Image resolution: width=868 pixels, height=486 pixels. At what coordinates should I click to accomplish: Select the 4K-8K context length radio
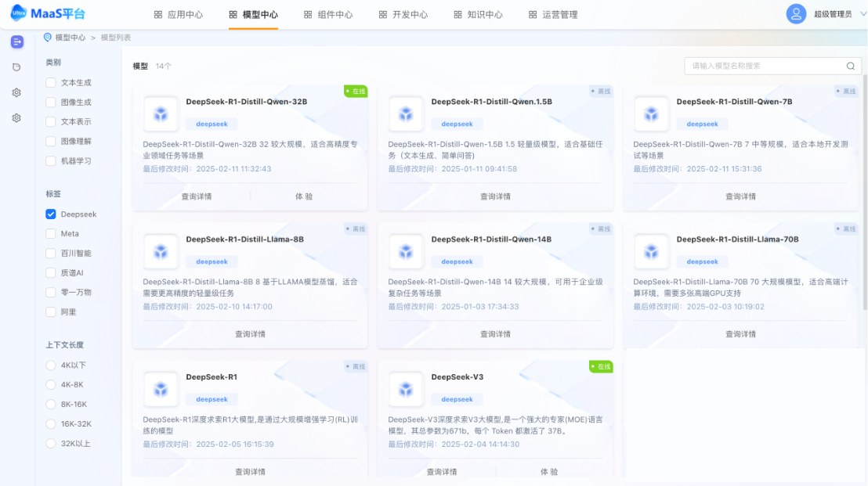pos(51,385)
